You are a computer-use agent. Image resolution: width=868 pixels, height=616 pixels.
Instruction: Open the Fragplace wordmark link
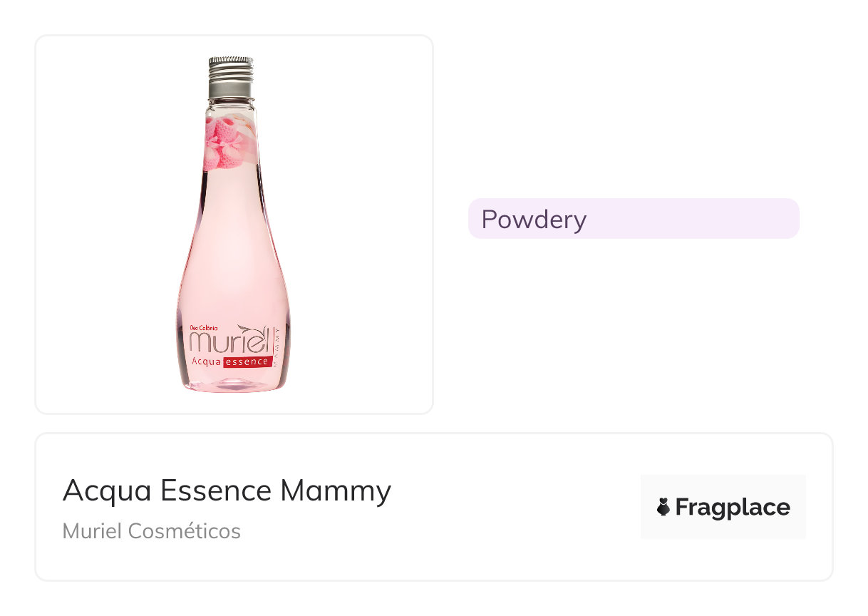coord(732,508)
